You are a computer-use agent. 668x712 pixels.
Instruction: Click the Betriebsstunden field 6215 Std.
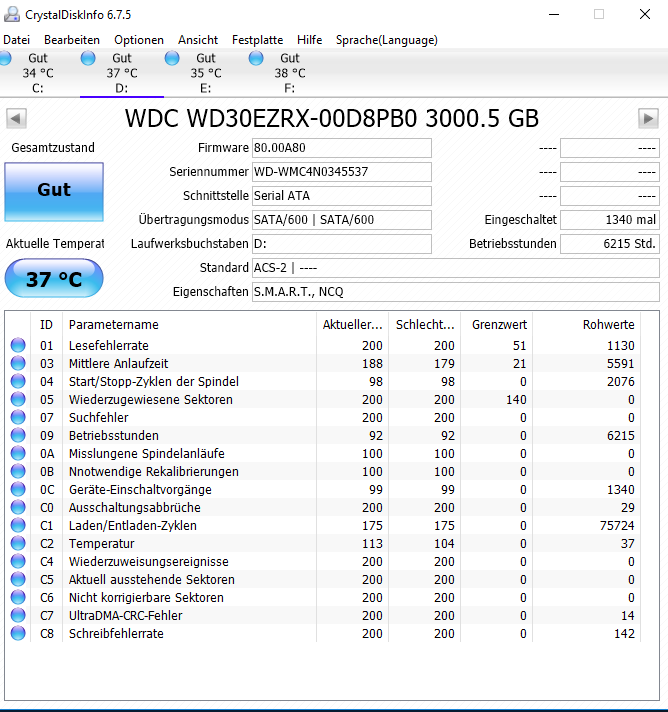point(609,244)
